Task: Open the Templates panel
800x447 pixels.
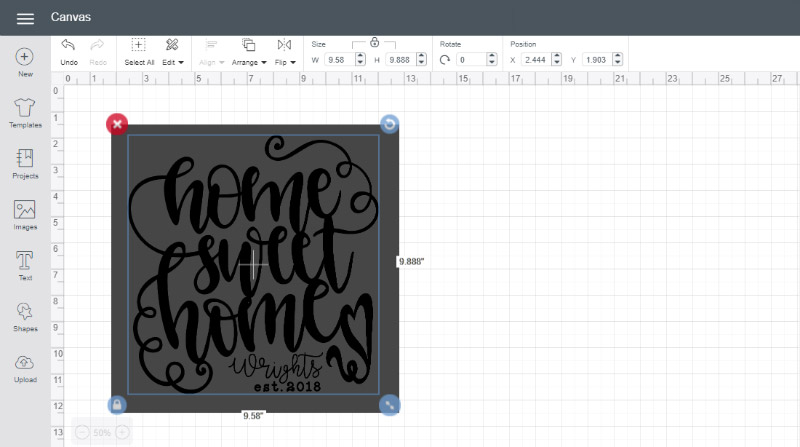Action: click(24, 113)
